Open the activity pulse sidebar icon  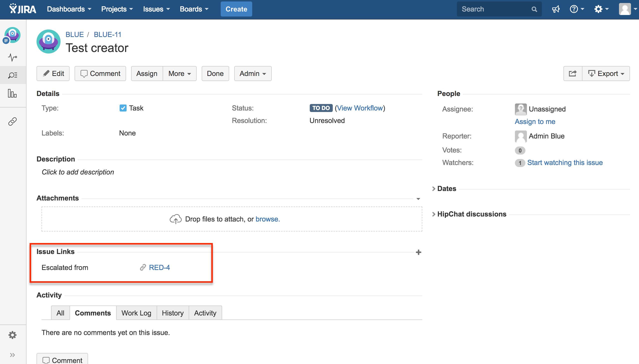coord(13,57)
